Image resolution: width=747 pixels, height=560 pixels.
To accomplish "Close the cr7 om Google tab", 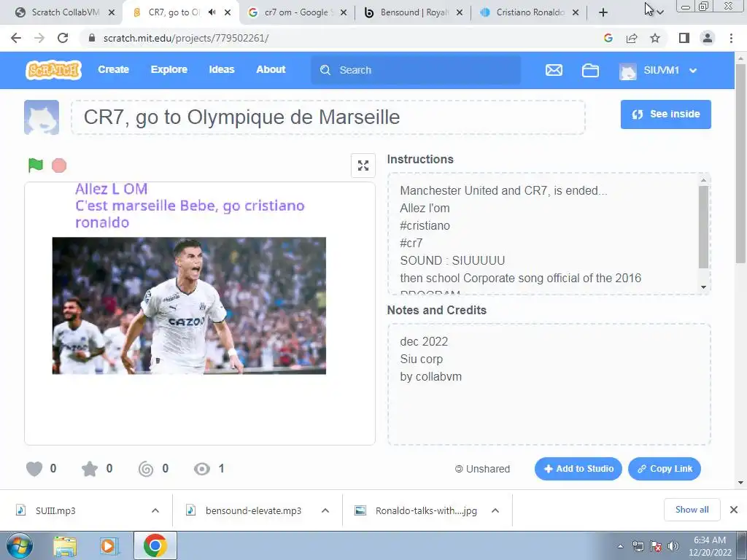I will pyautogui.click(x=343, y=12).
